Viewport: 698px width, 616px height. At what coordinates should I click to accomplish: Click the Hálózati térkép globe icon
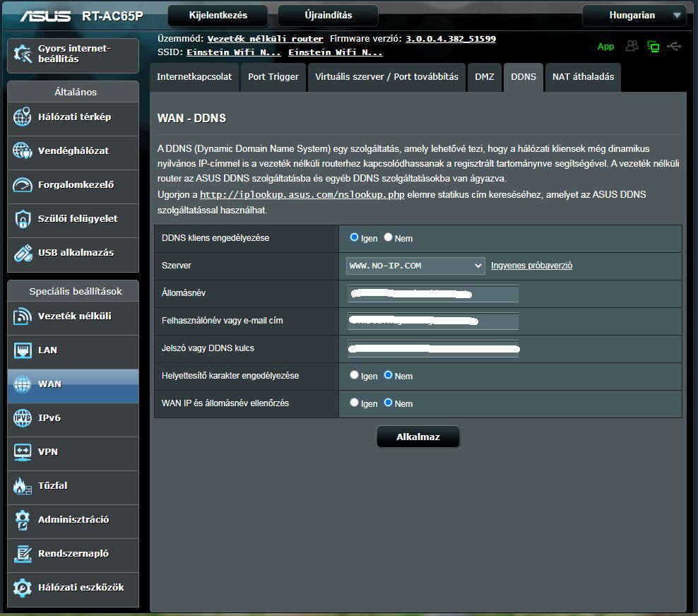[x=23, y=117]
